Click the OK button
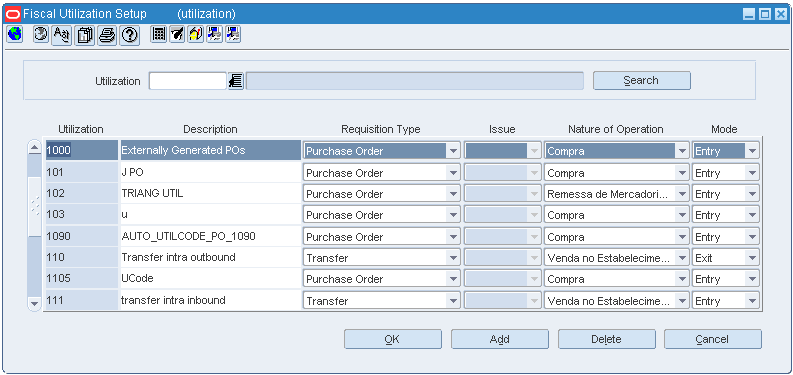The image size is (793, 375). (x=392, y=339)
